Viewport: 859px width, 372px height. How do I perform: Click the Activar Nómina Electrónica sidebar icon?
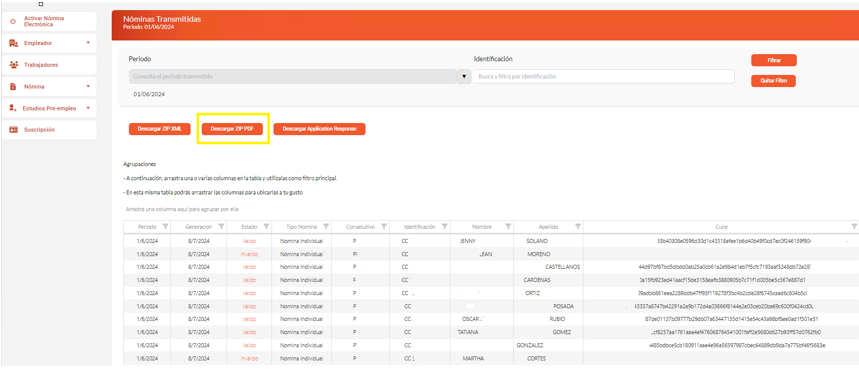pyautogui.click(x=13, y=21)
